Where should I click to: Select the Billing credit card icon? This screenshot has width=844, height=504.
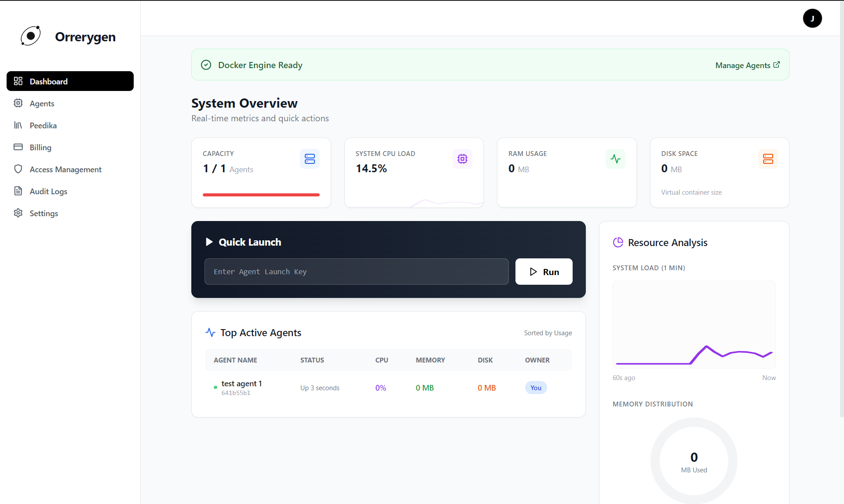pos(18,147)
